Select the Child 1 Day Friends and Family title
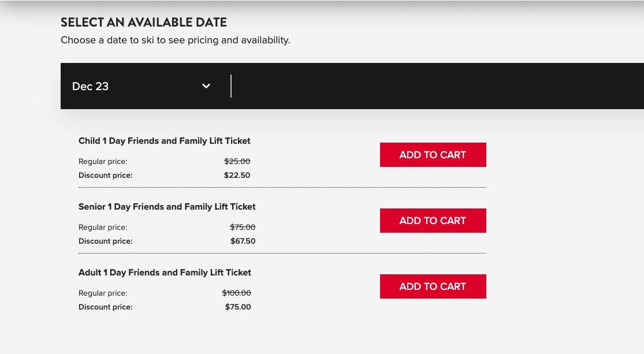The image size is (644, 354). pyautogui.click(x=164, y=140)
